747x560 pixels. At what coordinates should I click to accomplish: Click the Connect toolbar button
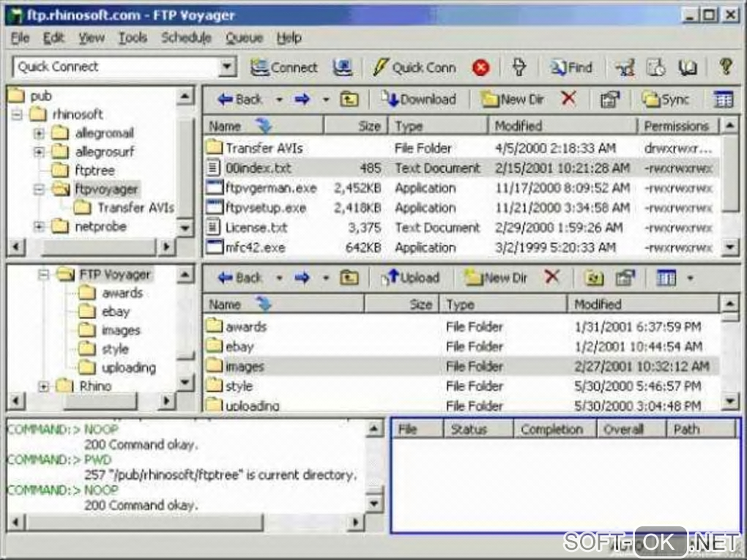[284, 67]
